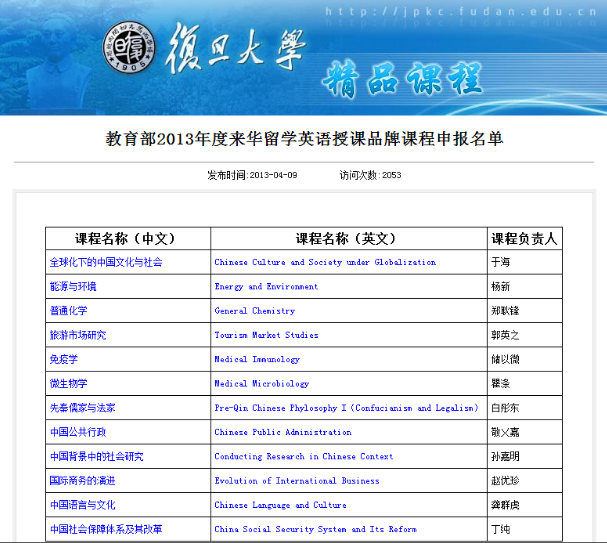Click the instructor name 杨新

[x=500, y=286]
